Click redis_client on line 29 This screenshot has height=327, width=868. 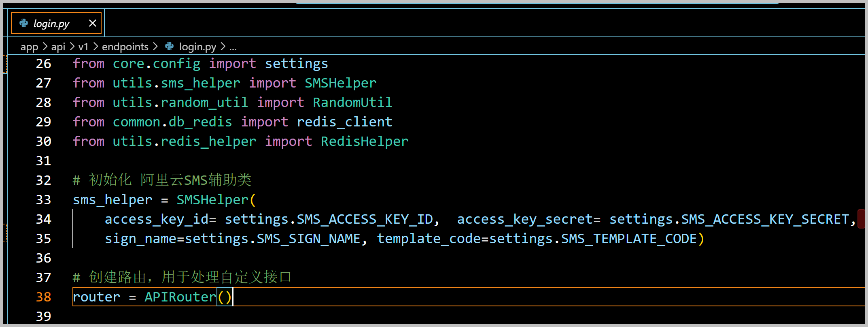click(x=344, y=122)
